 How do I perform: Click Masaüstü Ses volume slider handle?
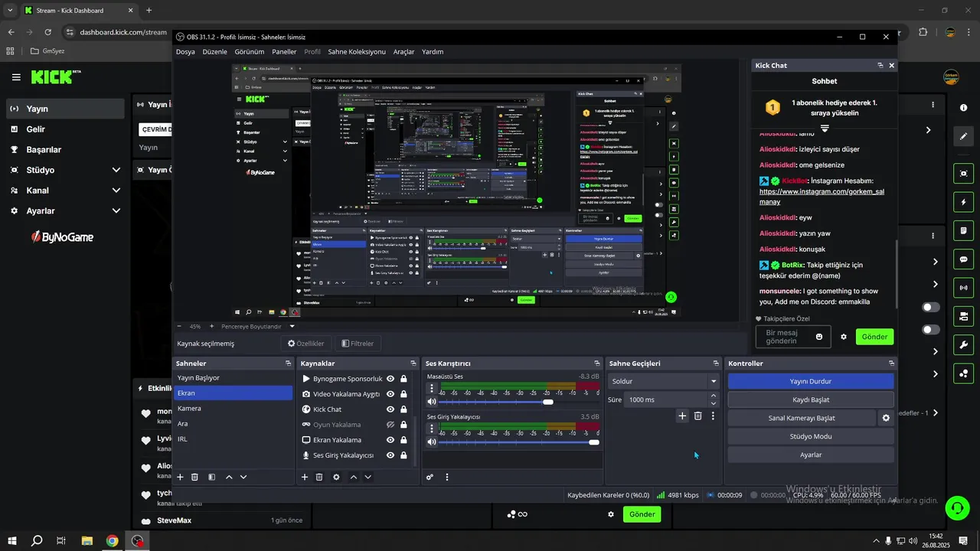[x=548, y=402]
